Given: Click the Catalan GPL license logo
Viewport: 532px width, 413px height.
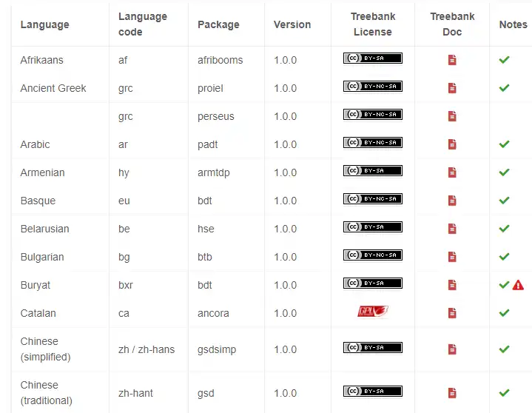Looking at the screenshot, I should click(372, 312).
